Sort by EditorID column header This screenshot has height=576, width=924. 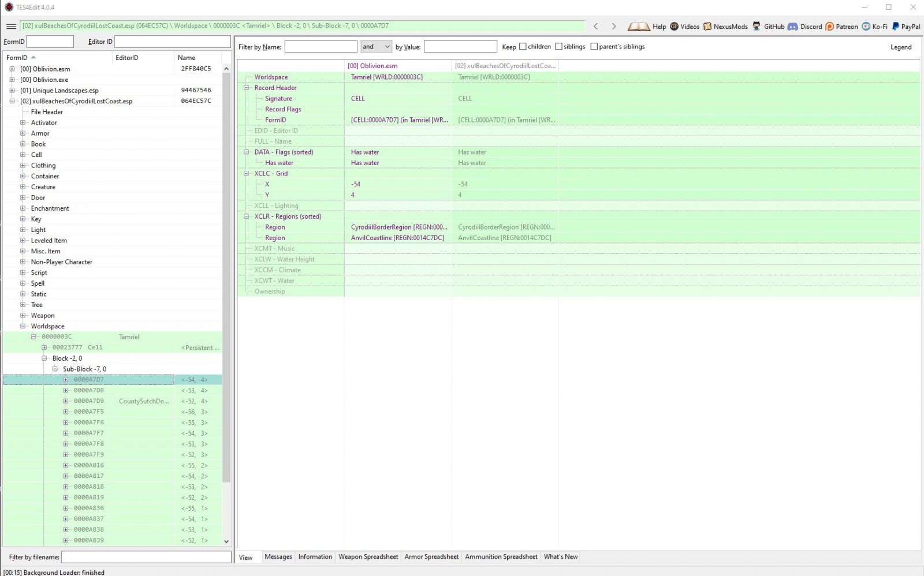(x=144, y=58)
